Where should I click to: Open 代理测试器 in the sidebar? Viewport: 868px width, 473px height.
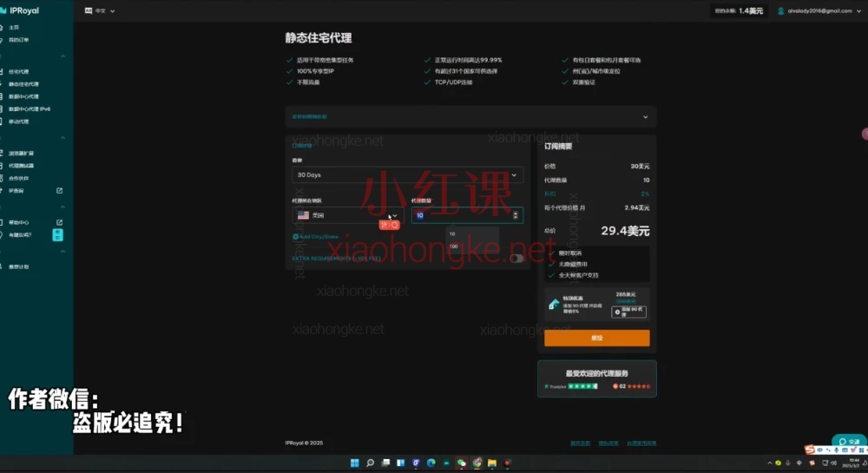tap(21, 166)
